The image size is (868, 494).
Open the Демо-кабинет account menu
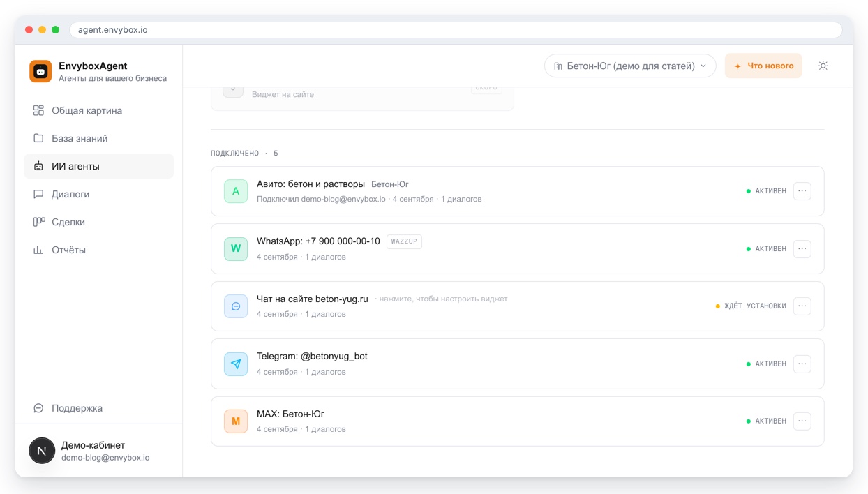pyautogui.click(x=99, y=451)
